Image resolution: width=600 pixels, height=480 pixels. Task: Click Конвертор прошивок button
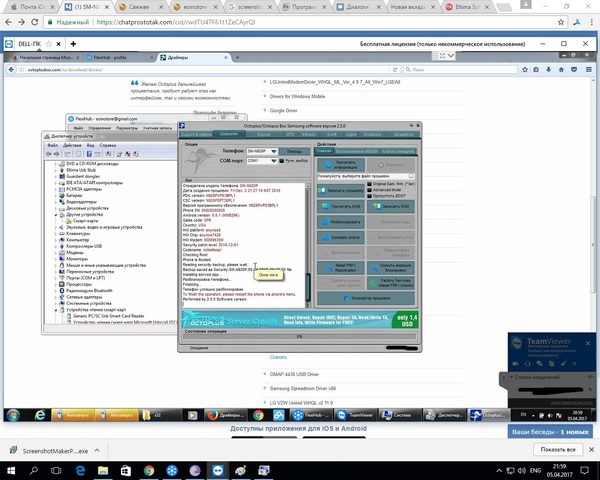pos(366,298)
